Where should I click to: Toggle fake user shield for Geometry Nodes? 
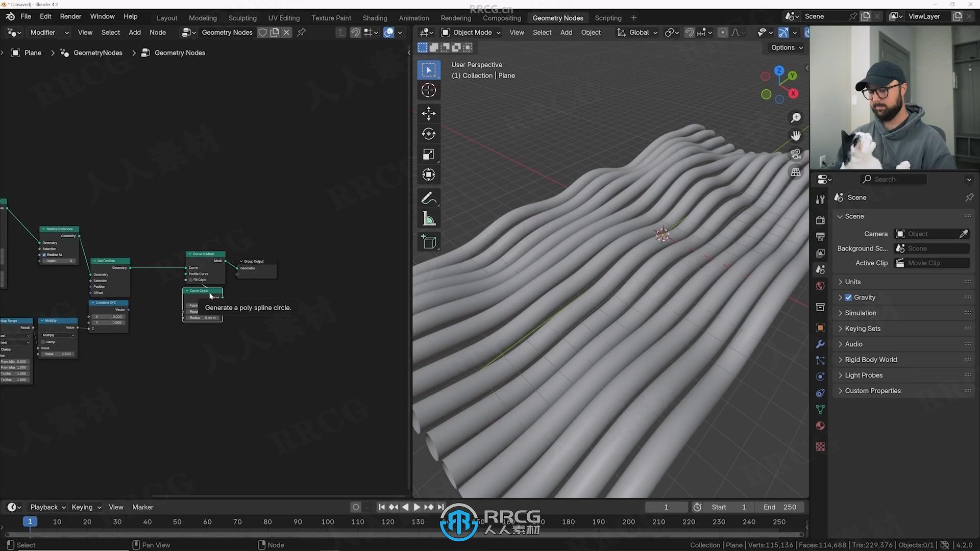click(x=262, y=32)
